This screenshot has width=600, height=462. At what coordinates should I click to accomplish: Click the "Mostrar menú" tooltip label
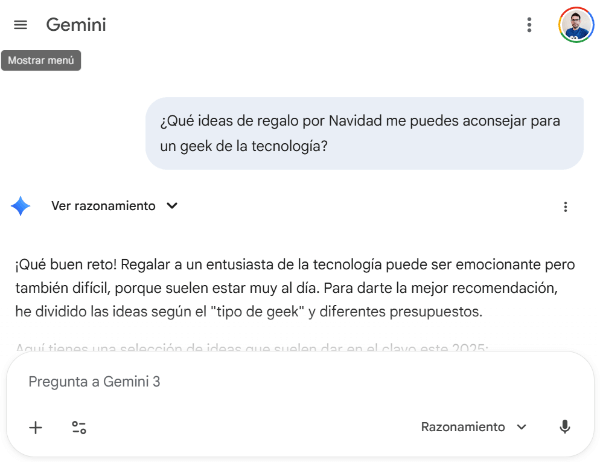tap(41, 60)
